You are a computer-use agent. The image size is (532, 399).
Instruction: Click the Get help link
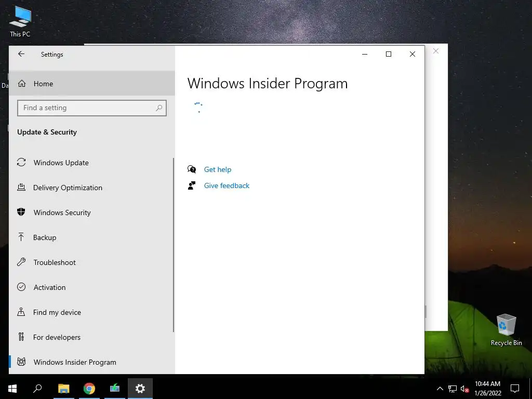pos(218,169)
